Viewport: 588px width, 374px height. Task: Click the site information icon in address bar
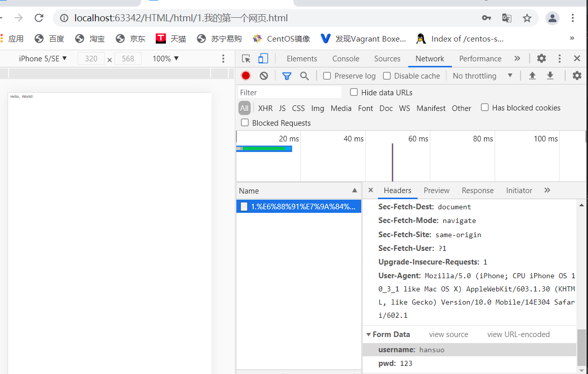coord(64,18)
